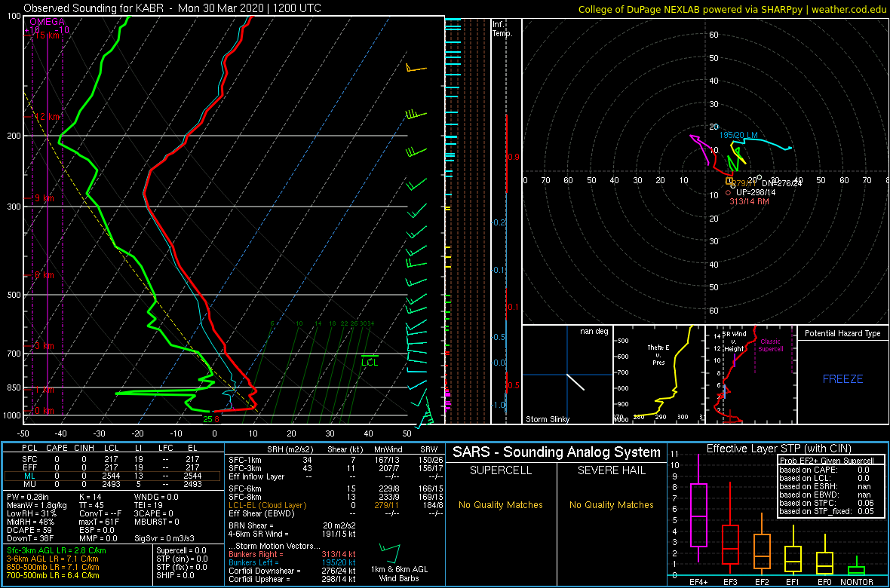
Task: Click the Theta-E v. Pres panel label
Action: (x=659, y=356)
